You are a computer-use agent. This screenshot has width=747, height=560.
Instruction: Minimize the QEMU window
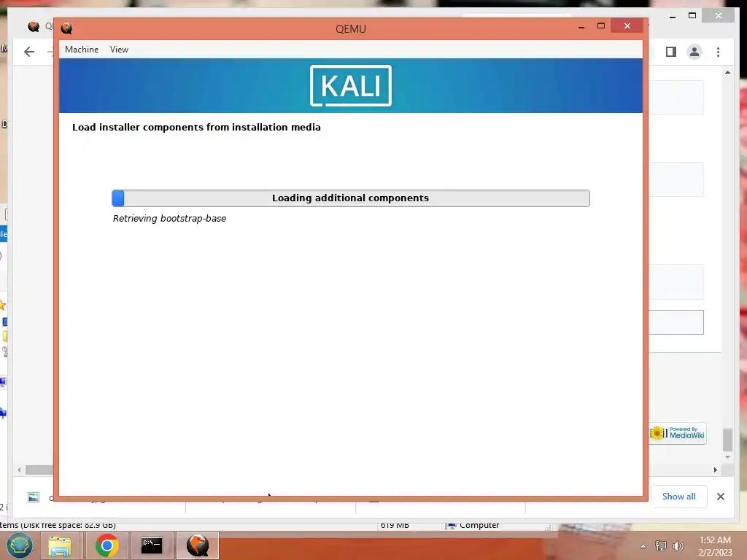click(x=581, y=27)
